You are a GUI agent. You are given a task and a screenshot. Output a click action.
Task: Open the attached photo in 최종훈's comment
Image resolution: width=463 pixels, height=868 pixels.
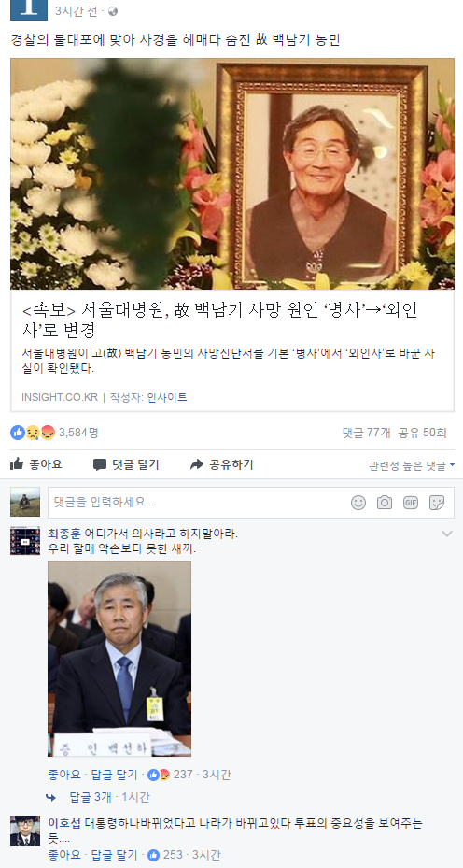click(x=119, y=659)
